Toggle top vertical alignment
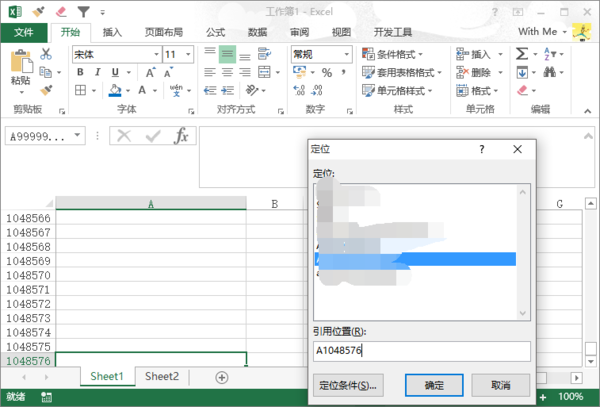This screenshot has height=407, width=600. 210,54
